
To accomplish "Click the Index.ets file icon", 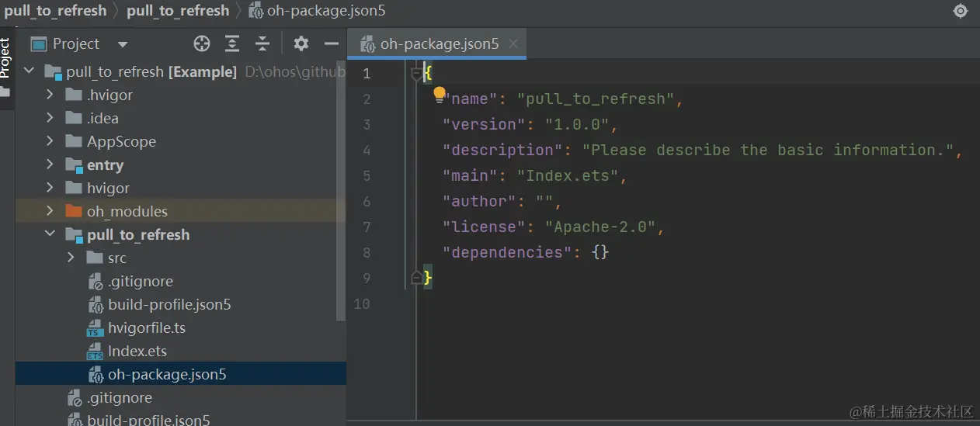I will click(x=95, y=352).
